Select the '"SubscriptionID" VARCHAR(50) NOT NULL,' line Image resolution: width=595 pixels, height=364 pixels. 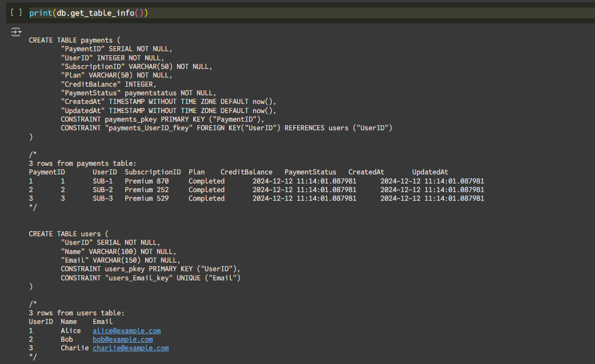coord(136,67)
